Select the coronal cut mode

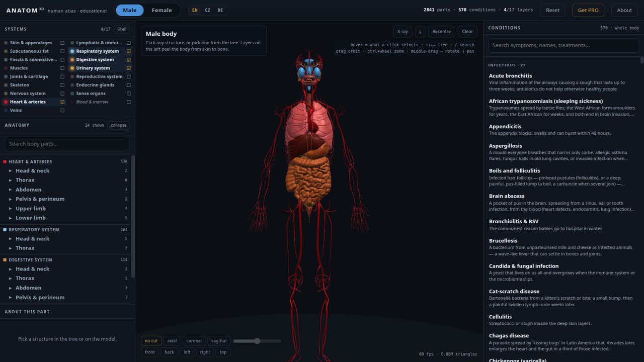(194, 341)
